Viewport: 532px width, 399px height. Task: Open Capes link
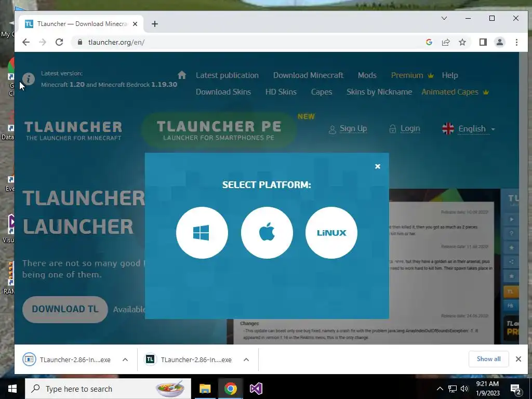click(x=322, y=92)
